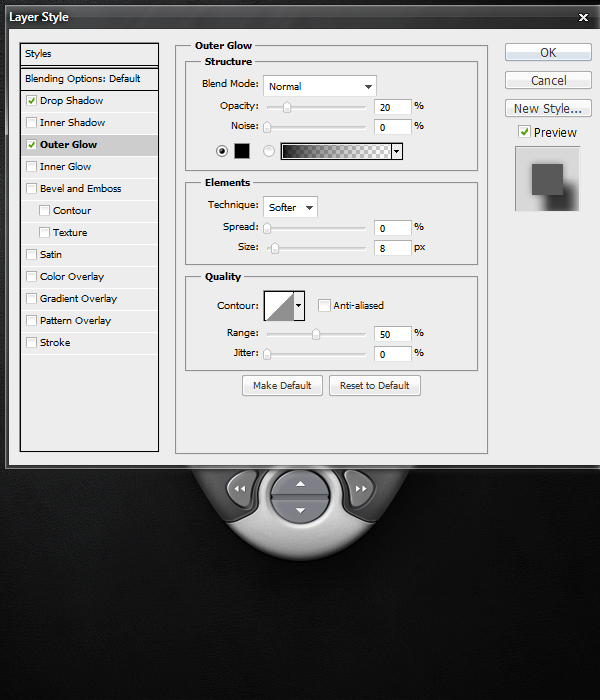This screenshot has width=600, height=700.
Task: Click the Cancel button
Action: coord(548,80)
